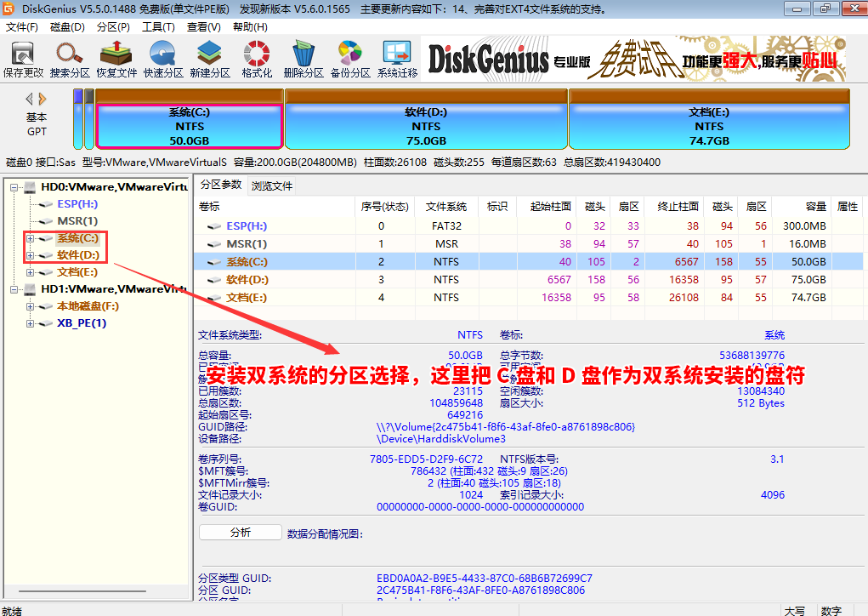Switch to the 浏览文件 tab
The height and width of the screenshot is (616, 868).
tap(271, 186)
